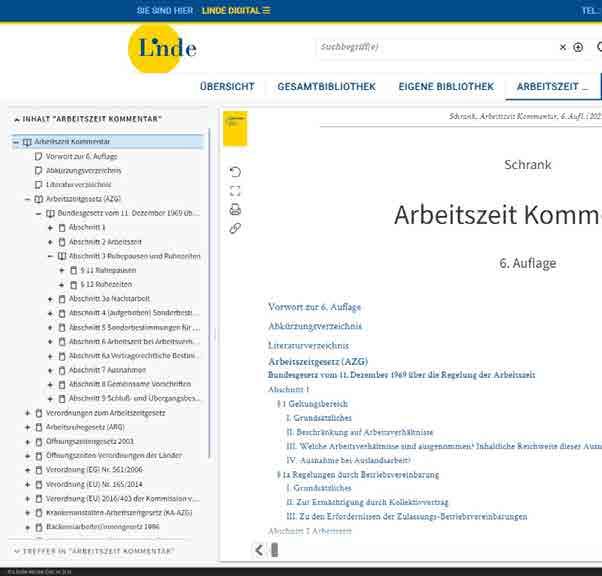Collapse the Arbeitszeitgesetz (AZG) node
The width and height of the screenshot is (602, 576).
(x=27, y=199)
